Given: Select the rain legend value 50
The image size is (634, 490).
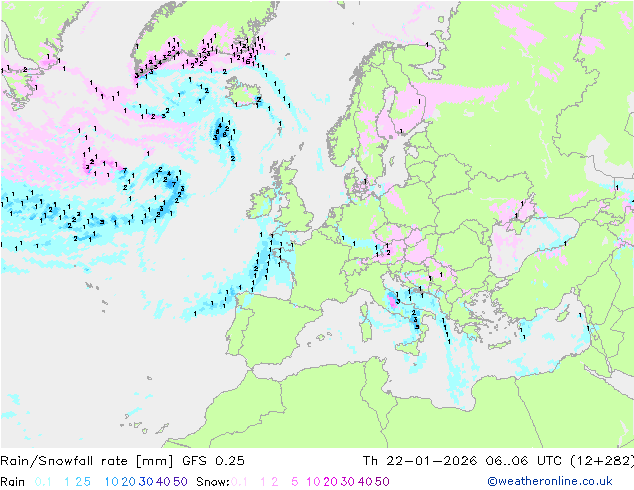Looking at the screenshot, I should (180, 482).
